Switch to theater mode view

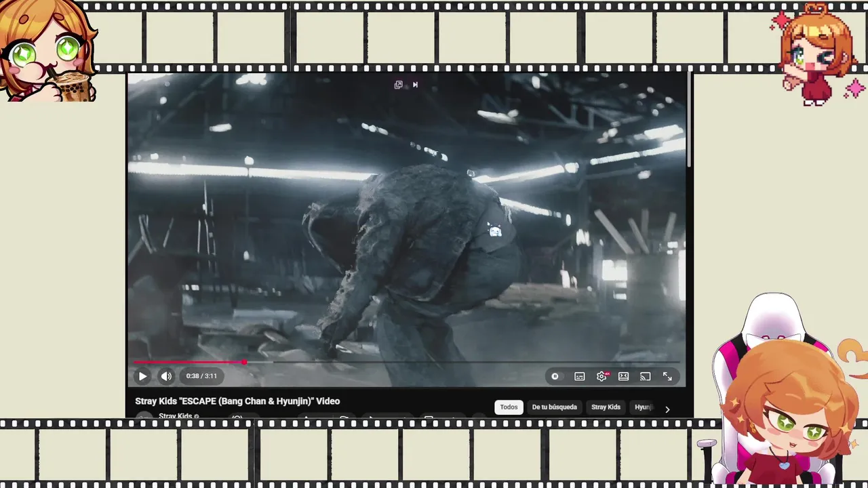pos(623,376)
